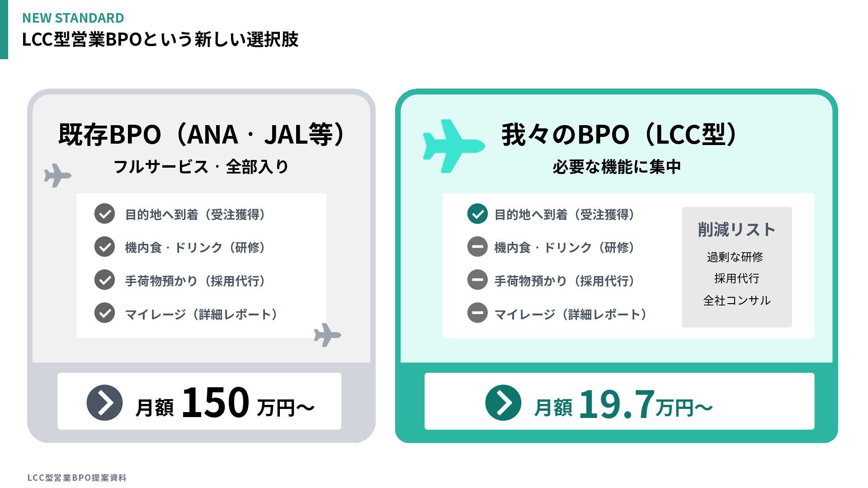Click the gray checkmark for 手荷物預かり in existing BPO card
This screenshot has width=868, height=488.
pos(104,280)
